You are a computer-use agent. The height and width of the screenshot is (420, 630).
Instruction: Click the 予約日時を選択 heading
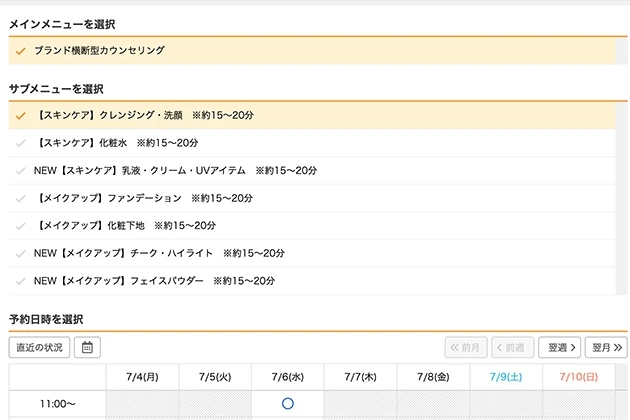click(46, 320)
